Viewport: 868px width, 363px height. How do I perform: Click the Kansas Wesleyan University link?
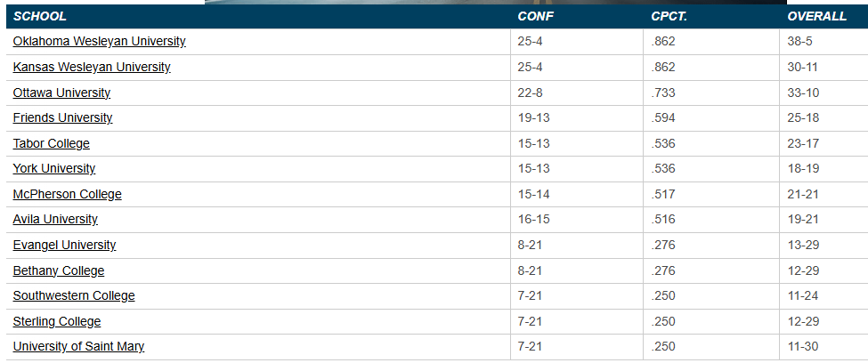coord(92,67)
